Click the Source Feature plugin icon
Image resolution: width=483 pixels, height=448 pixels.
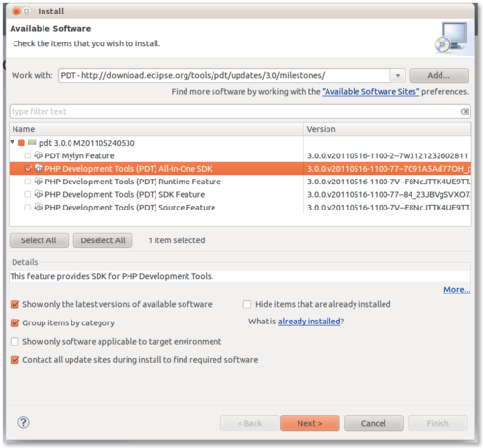39,207
